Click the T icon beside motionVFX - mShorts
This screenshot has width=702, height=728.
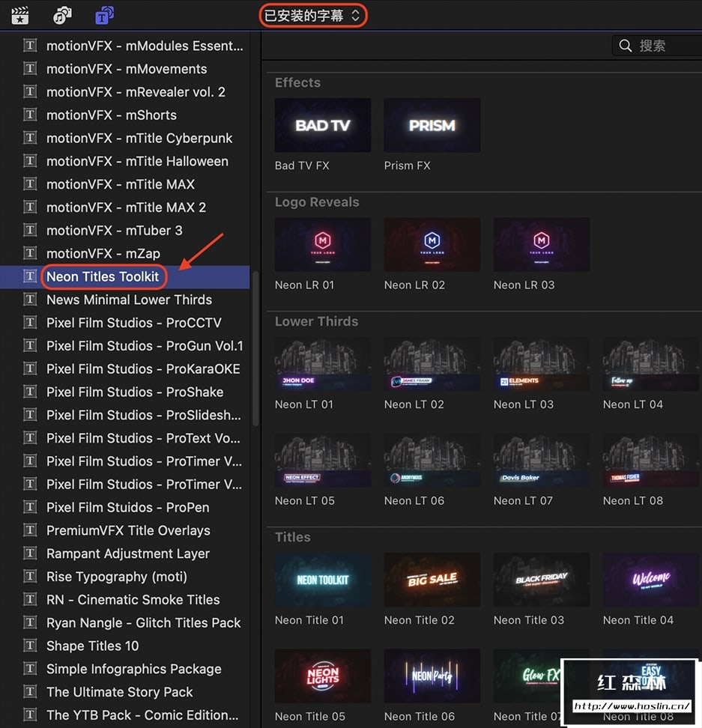[x=30, y=115]
